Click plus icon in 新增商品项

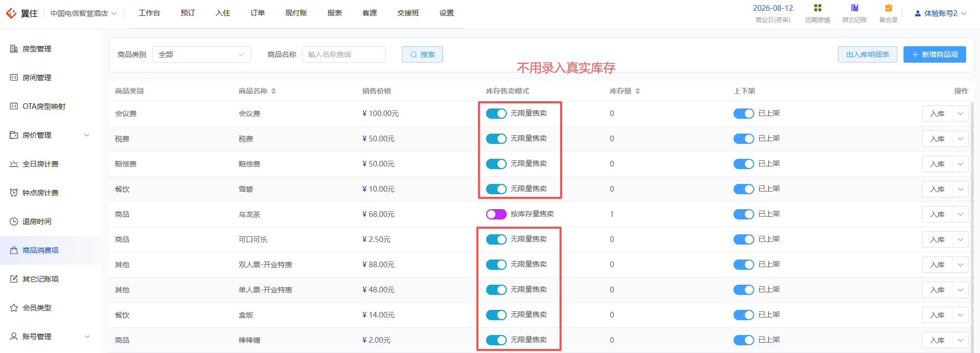(x=915, y=54)
